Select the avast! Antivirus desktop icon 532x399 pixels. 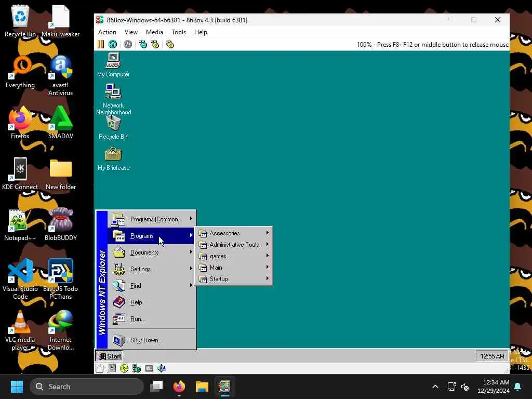pos(61,76)
